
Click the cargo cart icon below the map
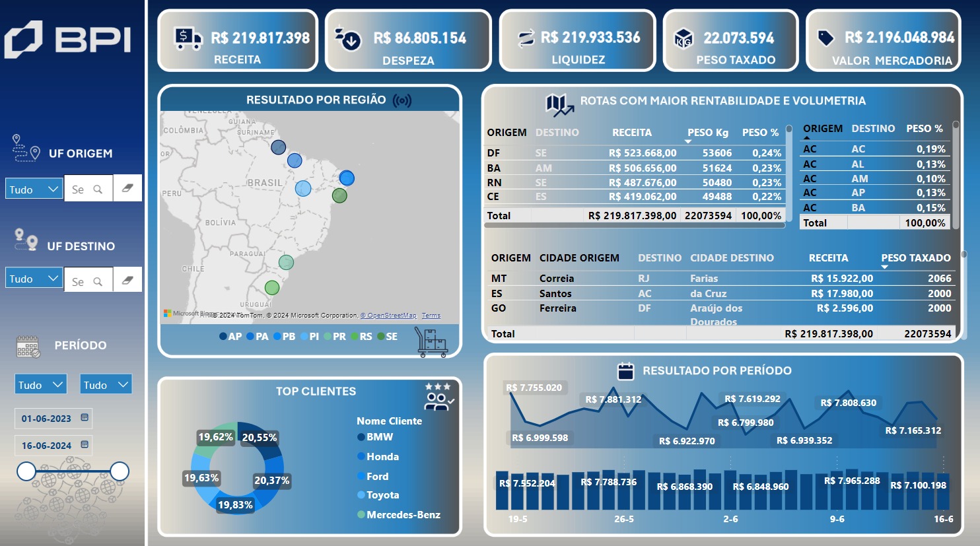coord(431,342)
